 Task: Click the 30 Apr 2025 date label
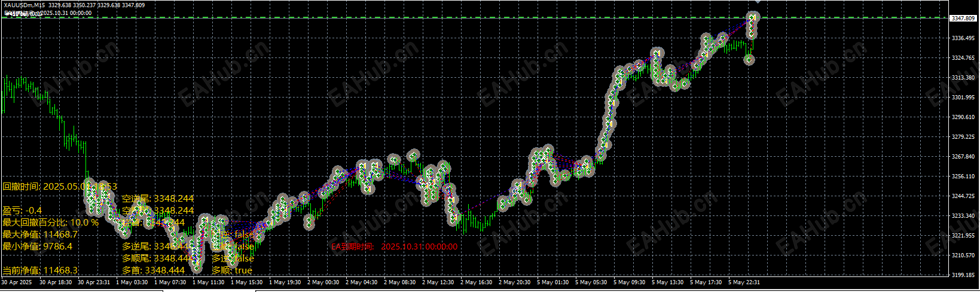pos(17,282)
